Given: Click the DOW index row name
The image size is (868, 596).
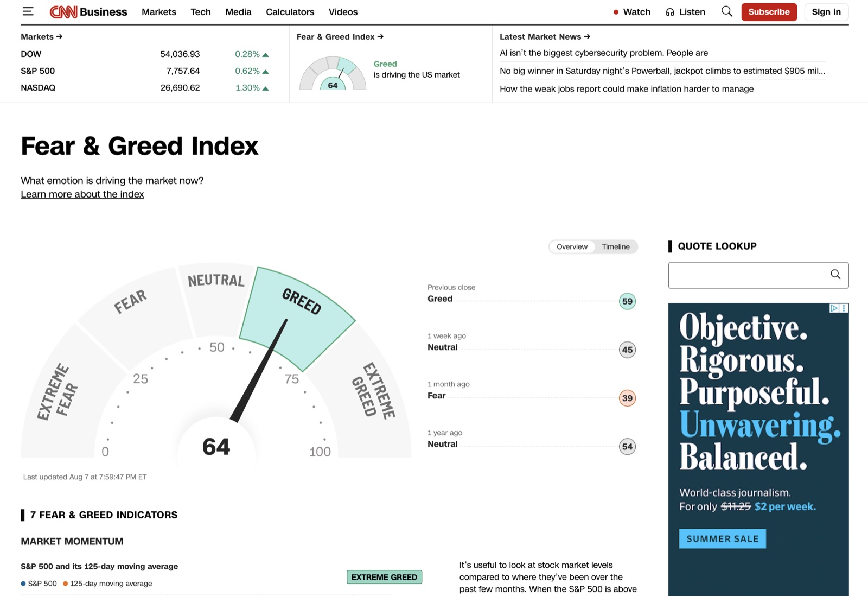Looking at the screenshot, I should click(31, 54).
